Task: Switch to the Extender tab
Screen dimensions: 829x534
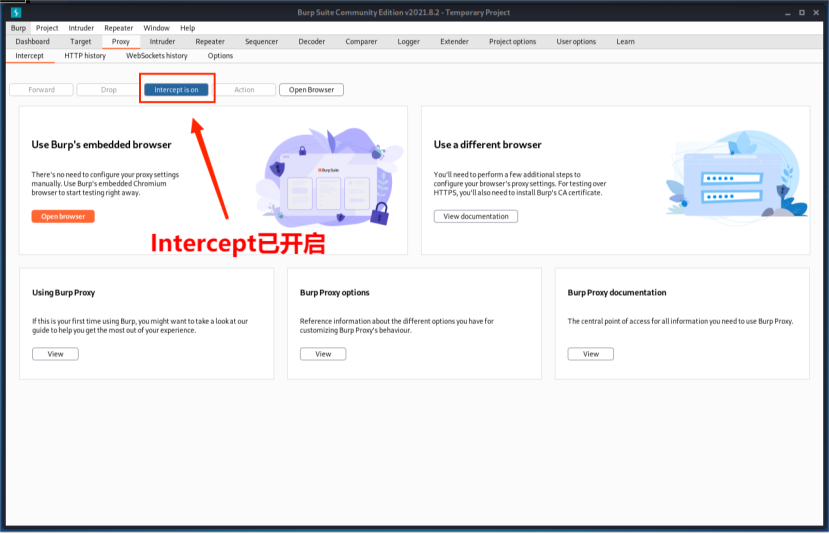Action: point(454,42)
